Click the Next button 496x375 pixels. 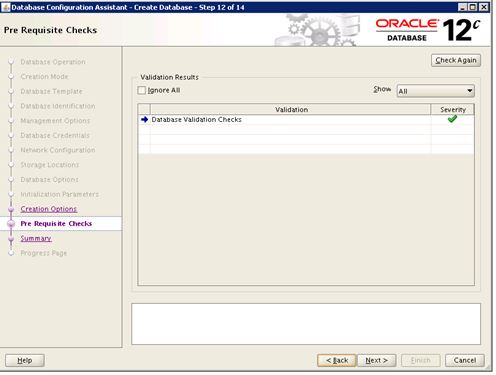(377, 360)
